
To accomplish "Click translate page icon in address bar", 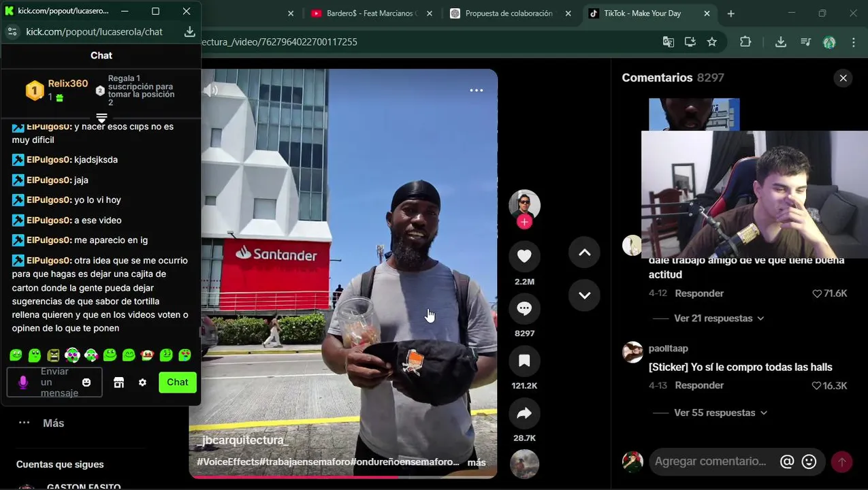I will click(669, 42).
